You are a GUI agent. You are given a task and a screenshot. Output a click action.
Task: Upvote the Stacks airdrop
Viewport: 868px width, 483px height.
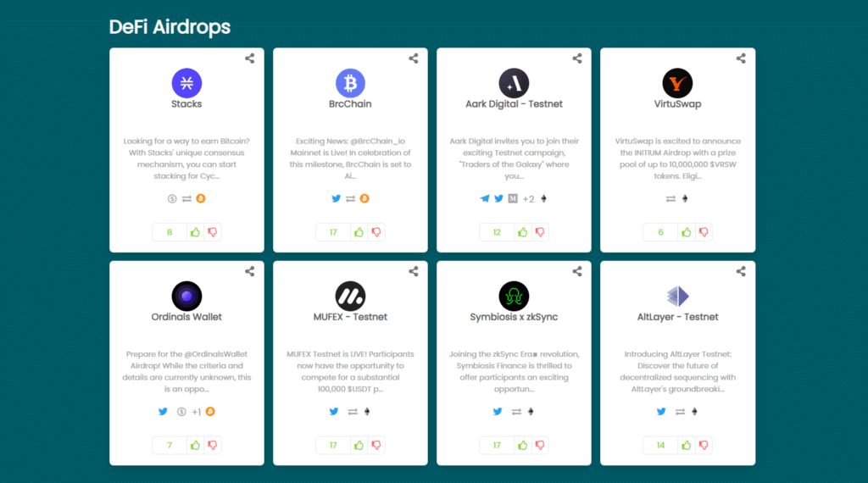click(196, 232)
